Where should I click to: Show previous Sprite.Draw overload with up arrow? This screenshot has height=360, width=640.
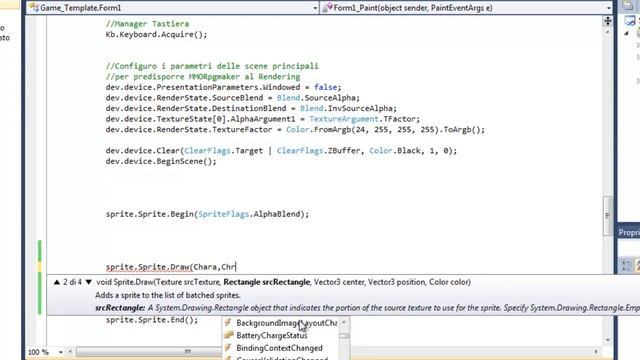pyautogui.click(x=57, y=282)
